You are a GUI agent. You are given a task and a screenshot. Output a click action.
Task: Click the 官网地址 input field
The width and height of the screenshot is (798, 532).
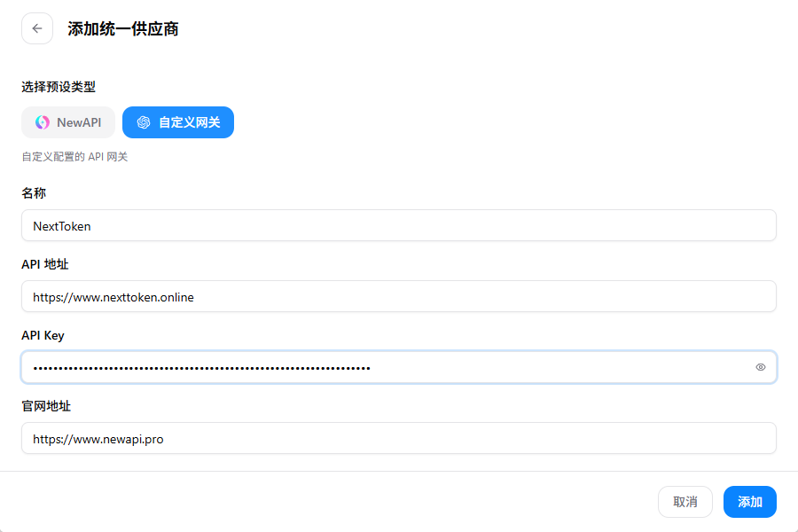pos(399,437)
